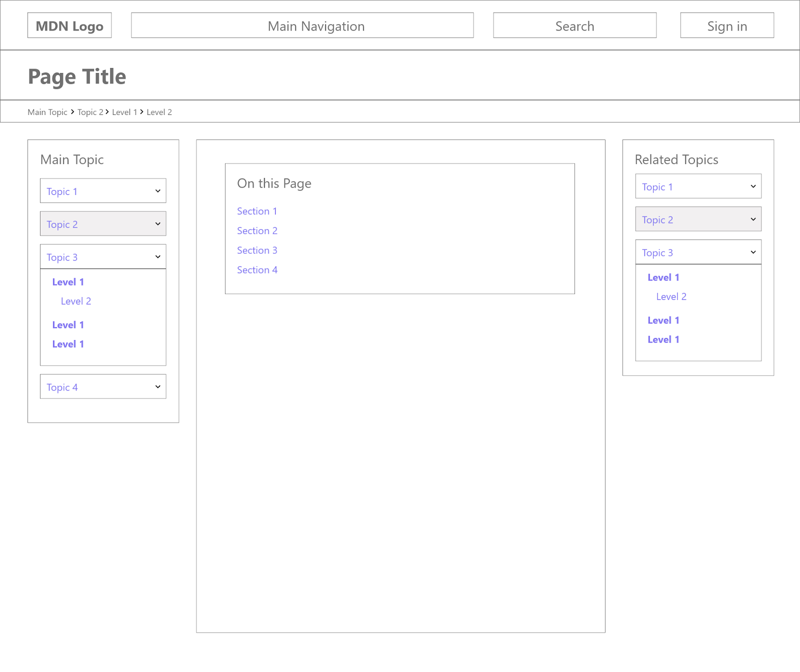Click the chevron on Topic 2 in Main Topic
This screenshot has width=800, height=672.
157,223
